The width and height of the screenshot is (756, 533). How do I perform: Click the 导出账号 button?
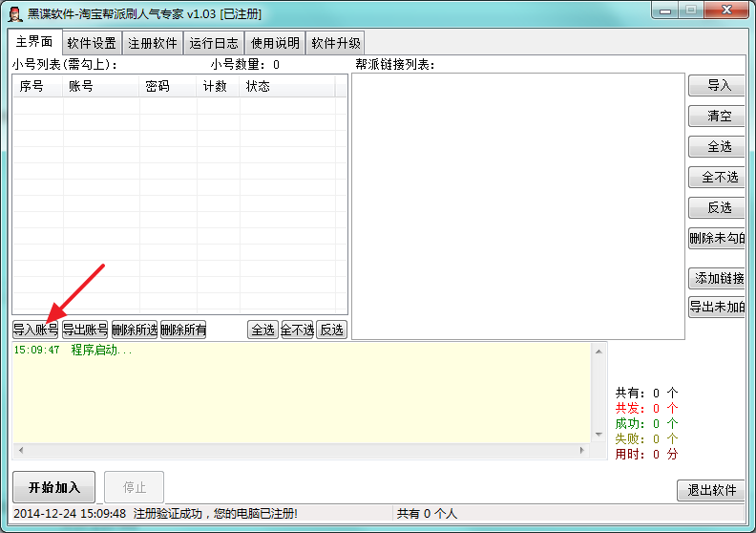[x=85, y=330]
